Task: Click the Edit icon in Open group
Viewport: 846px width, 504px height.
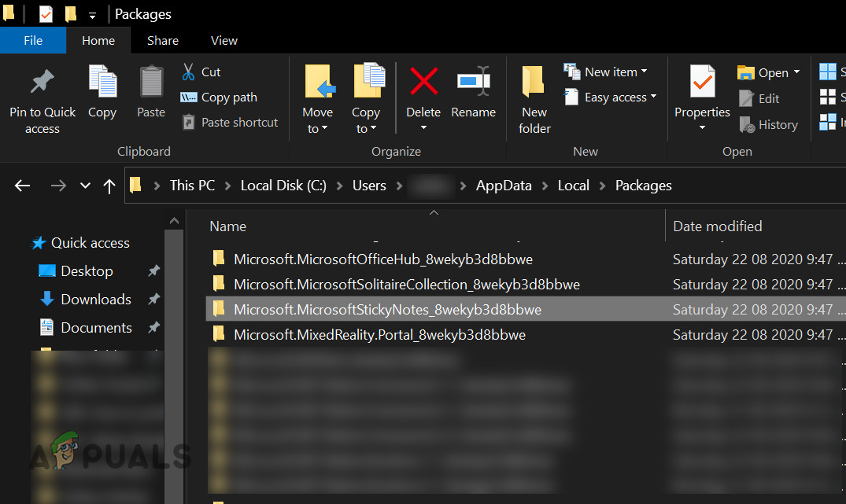Action: click(746, 98)
